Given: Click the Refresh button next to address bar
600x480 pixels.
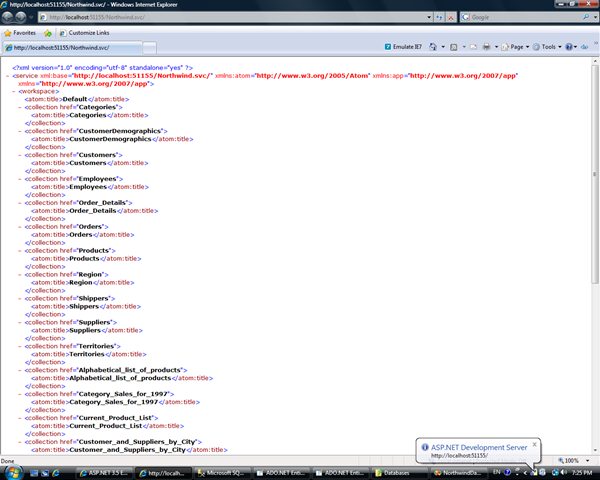Looking at the screenshot, I should click(x=439, y=17).
